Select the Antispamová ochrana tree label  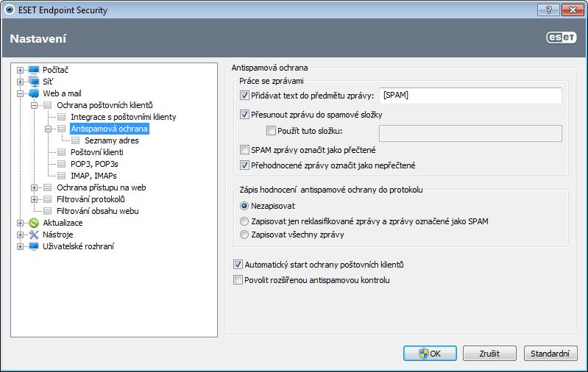pyautogui.click(x=109, y=129)
